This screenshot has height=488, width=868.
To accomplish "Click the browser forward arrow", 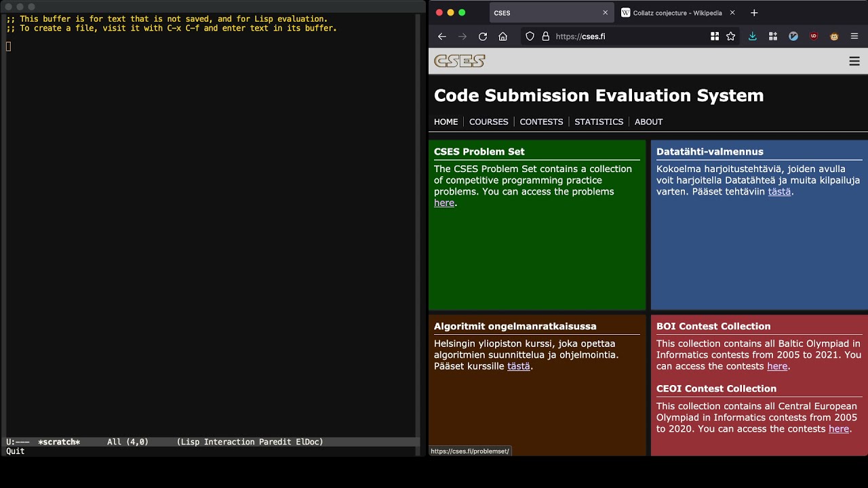I will click(x=462, y=37).
